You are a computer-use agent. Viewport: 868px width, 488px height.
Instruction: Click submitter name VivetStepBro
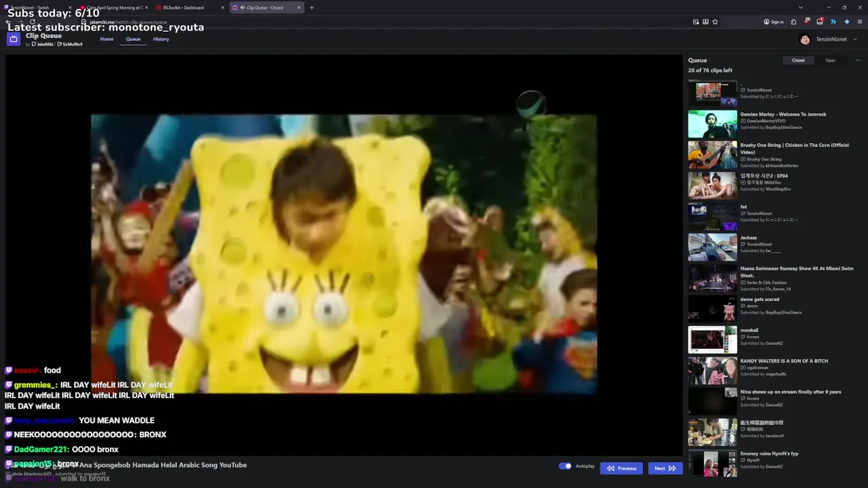[x=778, y=189]
